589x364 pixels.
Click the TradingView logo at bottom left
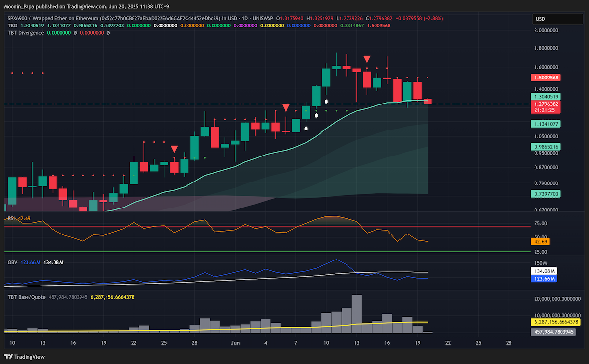(24, 357)
